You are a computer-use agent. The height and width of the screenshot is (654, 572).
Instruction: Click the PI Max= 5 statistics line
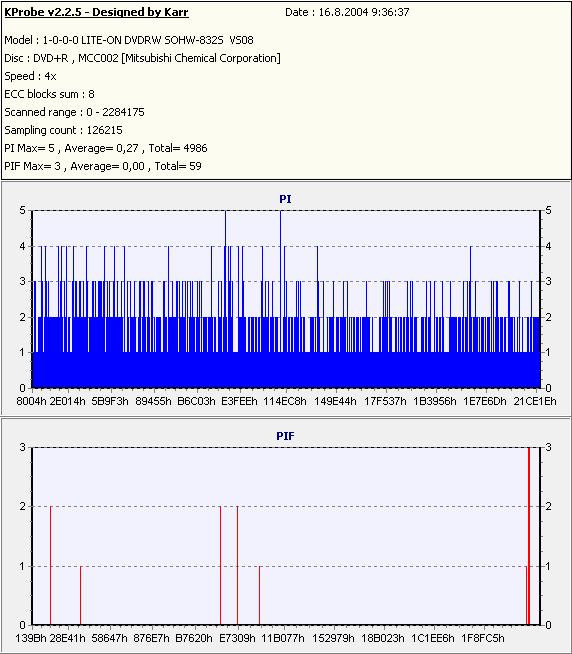click(106, 148)
